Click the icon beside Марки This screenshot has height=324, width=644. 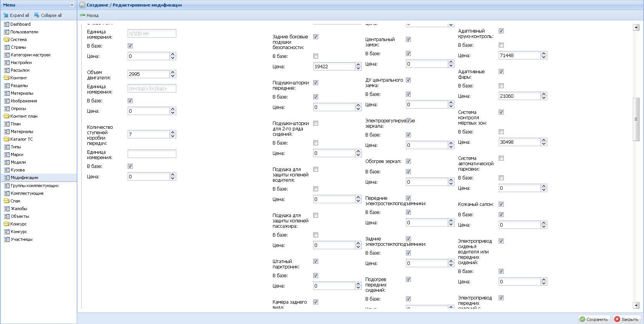7,155
